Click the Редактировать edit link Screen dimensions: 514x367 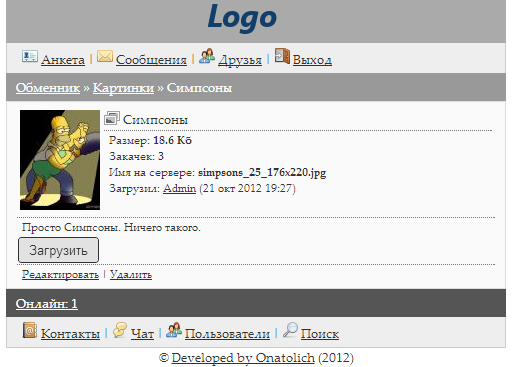pos(60,275)
